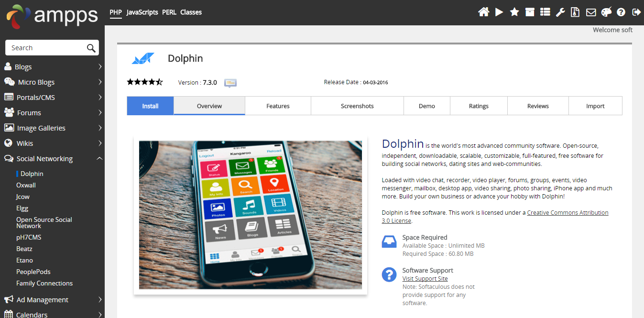Switch to the JavaScripts menu

click(x=142, y=12)
